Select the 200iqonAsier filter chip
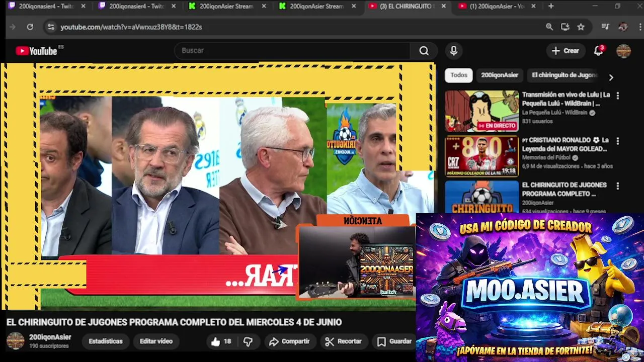The width and height of the screenshot is (644, 362). (500, 75)
